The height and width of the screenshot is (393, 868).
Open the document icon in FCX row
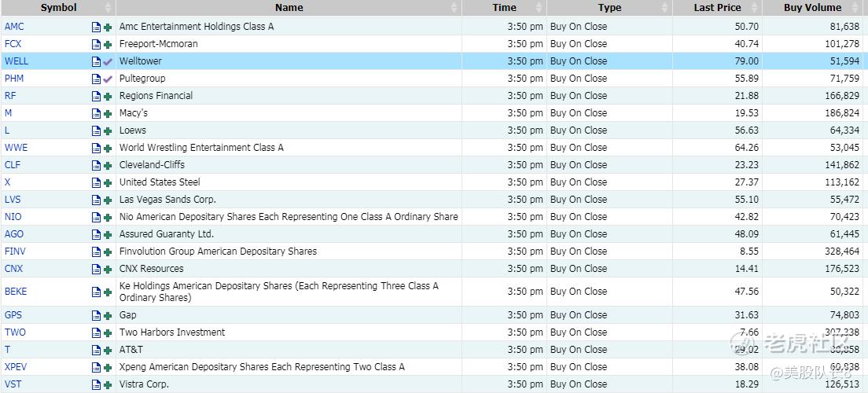click(x=97, y=44)
